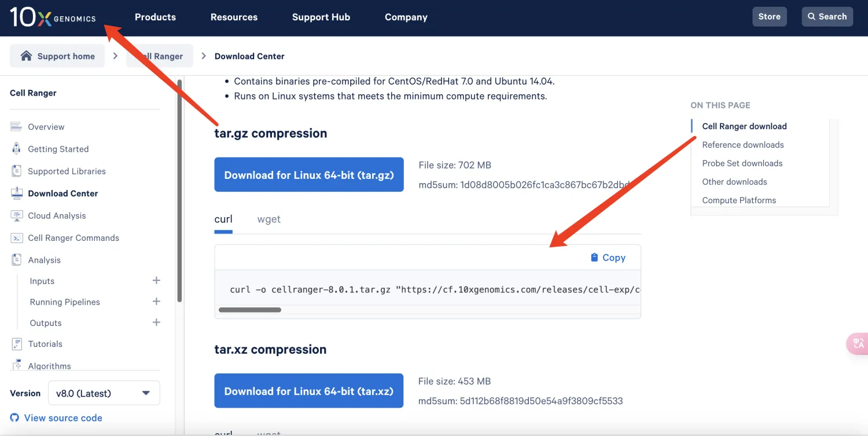Click the 10x Genomics logo
The image size is (868, 436).
[x=53, y=17]
